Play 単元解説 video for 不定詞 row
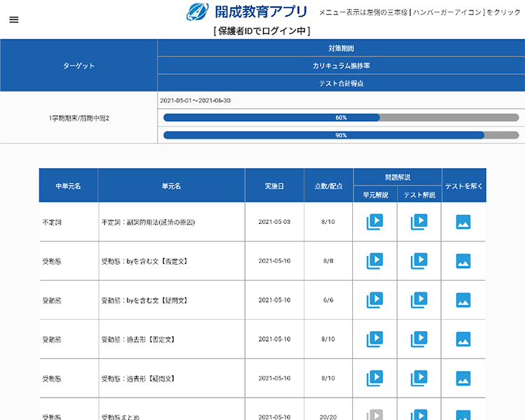 (x=374, y=222)
